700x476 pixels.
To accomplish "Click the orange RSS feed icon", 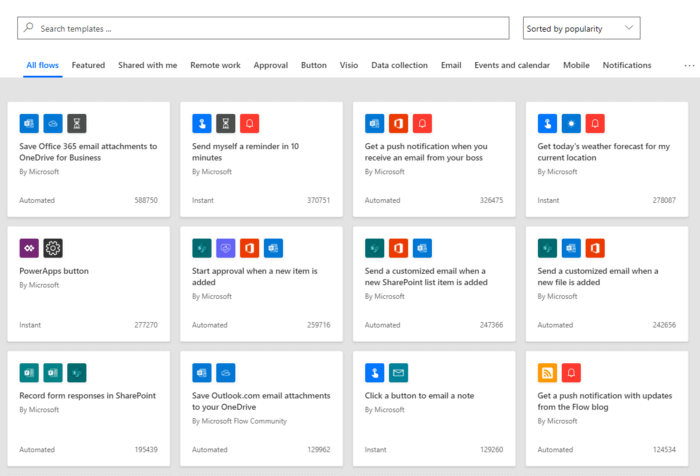I will pos(547,373).
